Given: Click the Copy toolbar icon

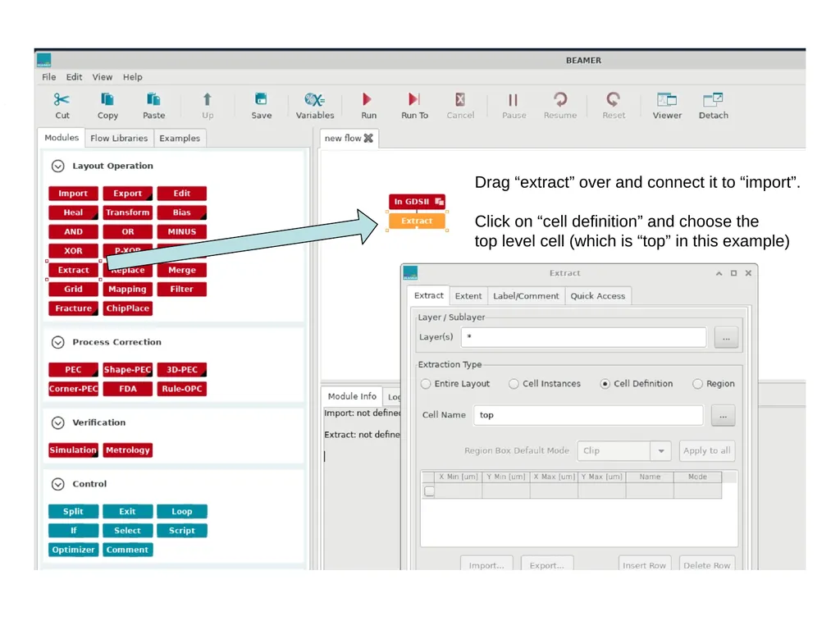Looking at the screenshot, I should tap(107, 99).
